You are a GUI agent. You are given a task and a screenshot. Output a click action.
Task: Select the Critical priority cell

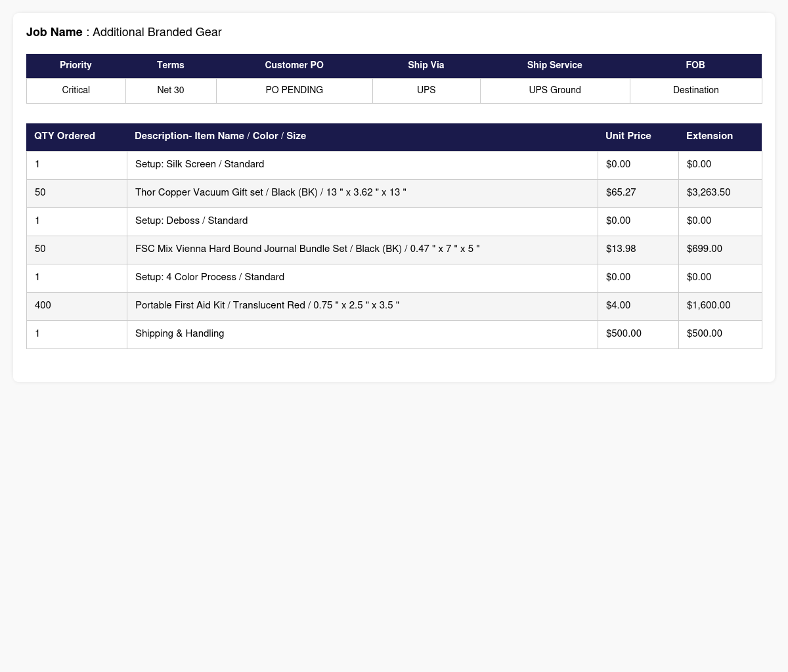[76, 91]
